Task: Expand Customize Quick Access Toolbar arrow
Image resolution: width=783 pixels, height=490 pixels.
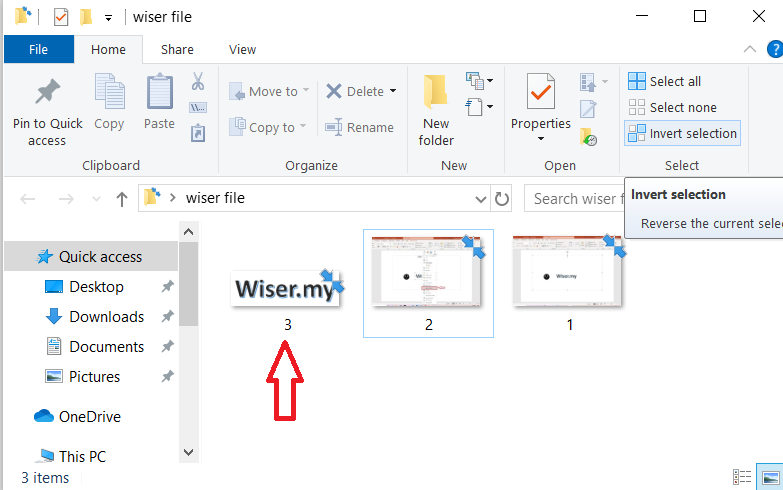Action: pos(108,18)
